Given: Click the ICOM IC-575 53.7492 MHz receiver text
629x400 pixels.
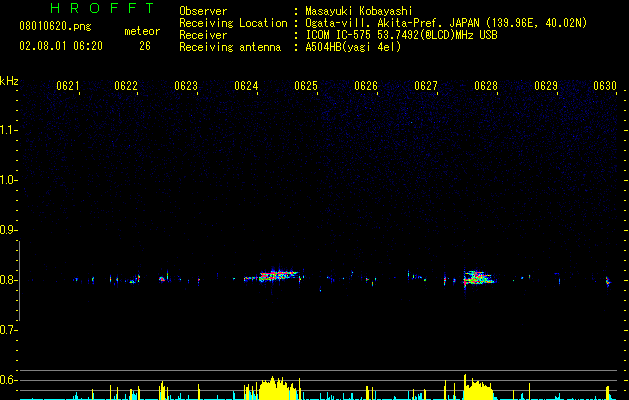Looking at the screenshot, I should pyautogui.click(x=401, y=35).
